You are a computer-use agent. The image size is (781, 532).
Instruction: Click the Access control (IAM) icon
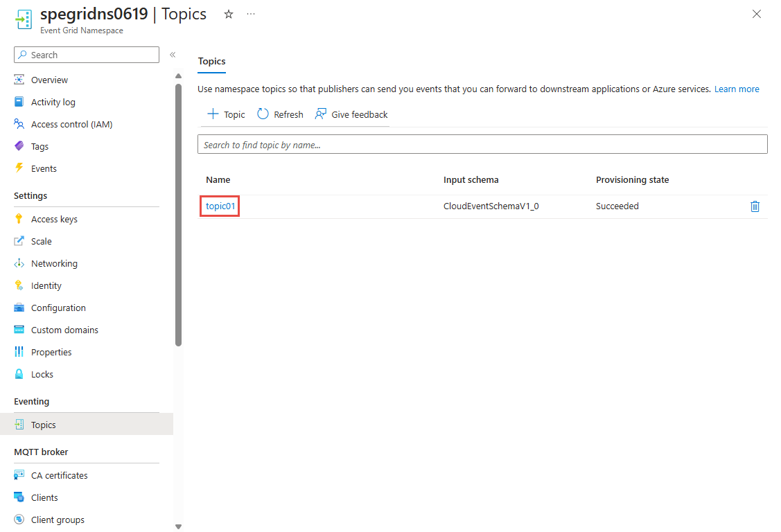coord(19,124)
